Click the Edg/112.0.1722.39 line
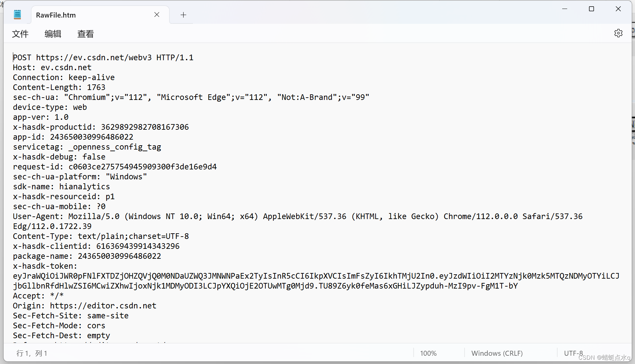The height and width of the screenshot is (364, 635). click(x=52, y=226)
